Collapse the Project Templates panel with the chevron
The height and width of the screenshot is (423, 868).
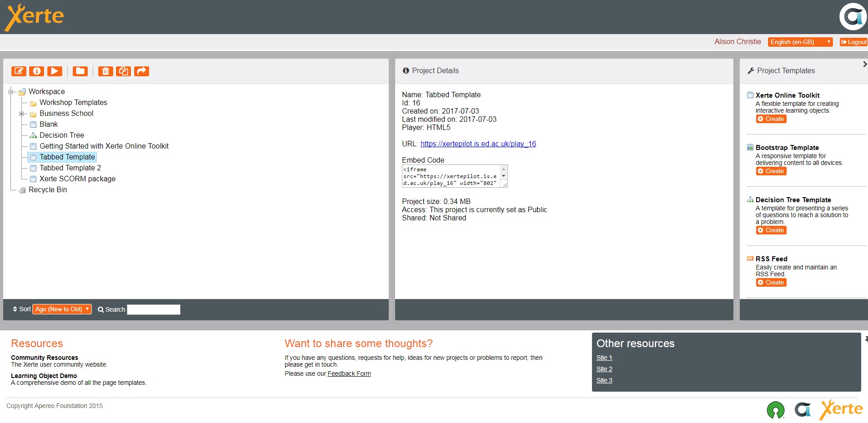(x=865, y=65)
